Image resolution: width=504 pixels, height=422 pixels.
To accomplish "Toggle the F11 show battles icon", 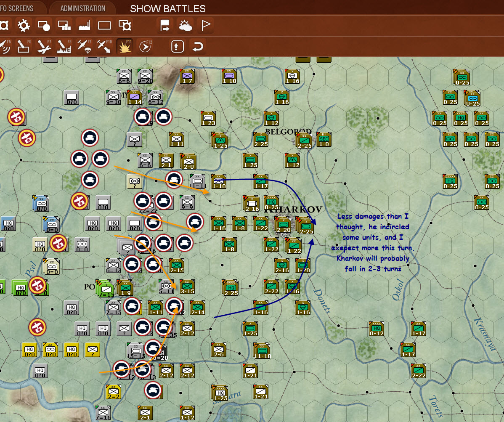I will tap(125, 47).
